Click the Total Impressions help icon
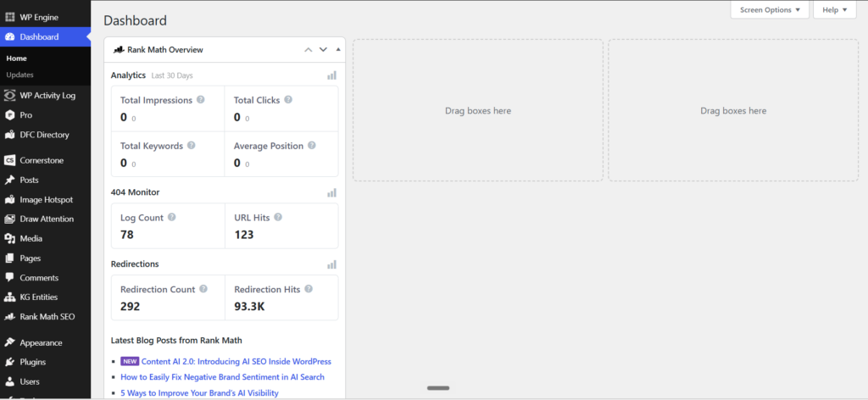The image size is (868, 400). pyautogui.click(x=200, y=100)
